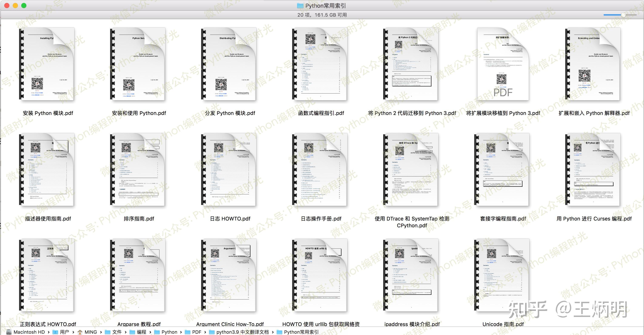
Task: Click the 套接字编程指南.pdf file thumbnail
Action: click(x=502, y=170)
